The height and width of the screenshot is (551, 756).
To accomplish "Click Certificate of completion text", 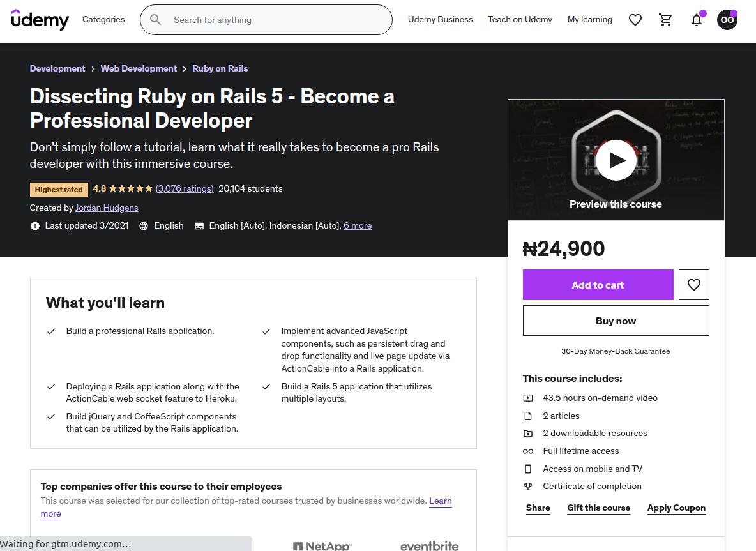I will (x=592, y=486).
